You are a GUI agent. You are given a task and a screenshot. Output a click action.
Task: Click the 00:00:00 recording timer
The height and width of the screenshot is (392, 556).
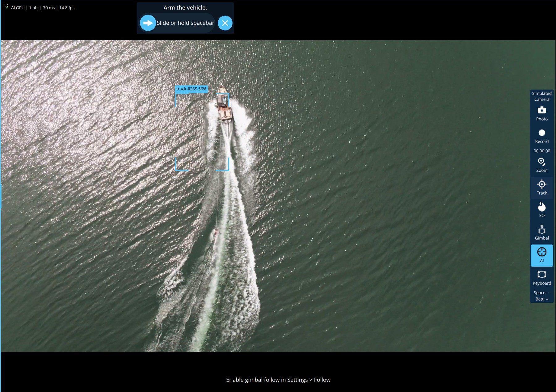(x=542, y=151)
